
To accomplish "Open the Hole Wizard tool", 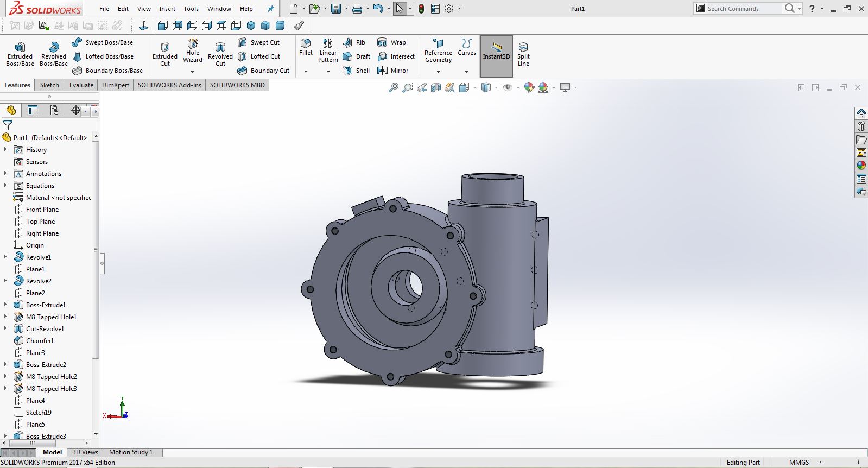I will pos(193,51).
